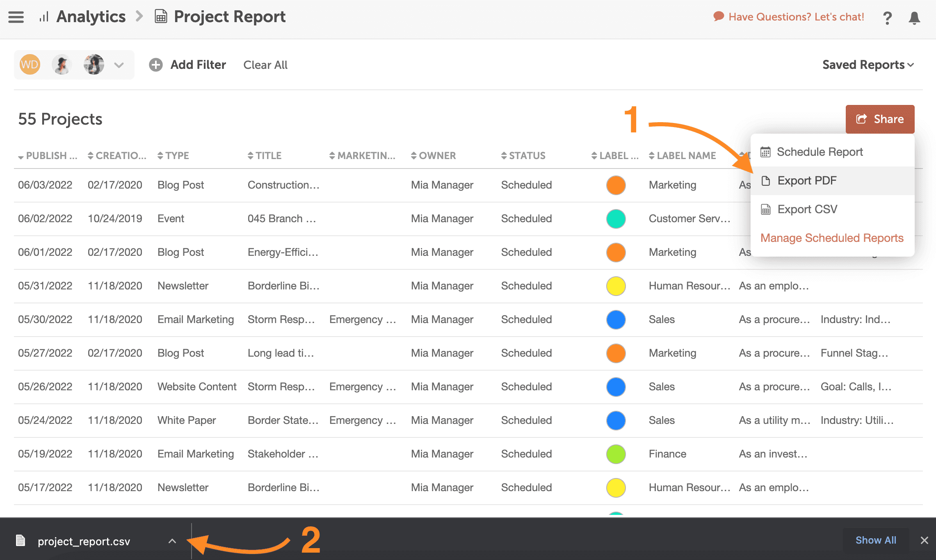This screenshot has height=560, width=936.
Task: Open project_report.csv download options chevron
Action: pyautogui.click(x=172, y=541)
